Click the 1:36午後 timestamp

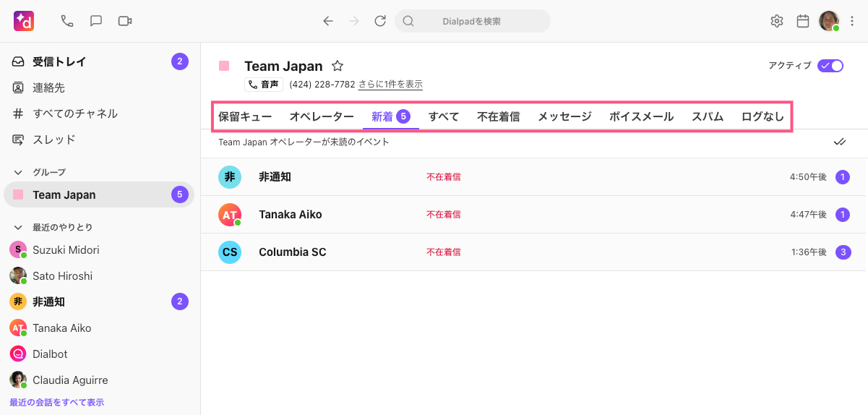[x=809, y=252]
